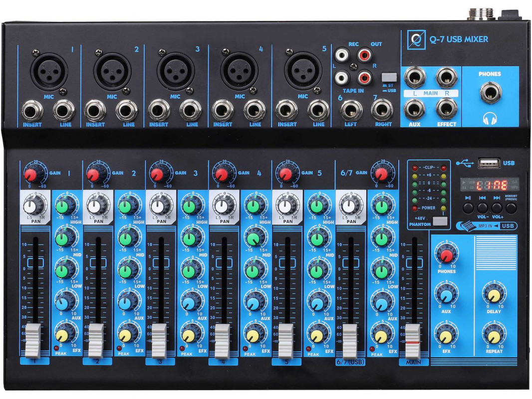Toggle the +48V phantom power switch
The image size is (532, 399).
pos(439,222)
